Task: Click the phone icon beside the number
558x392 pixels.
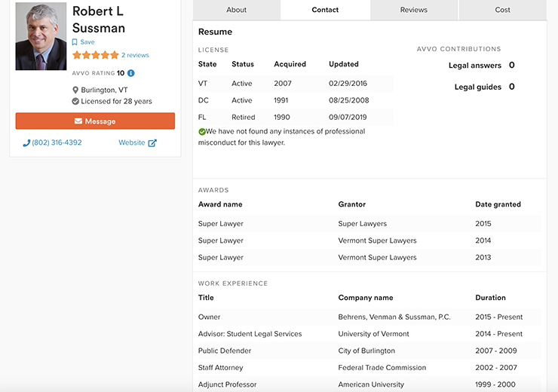Action: coord(26,143)
